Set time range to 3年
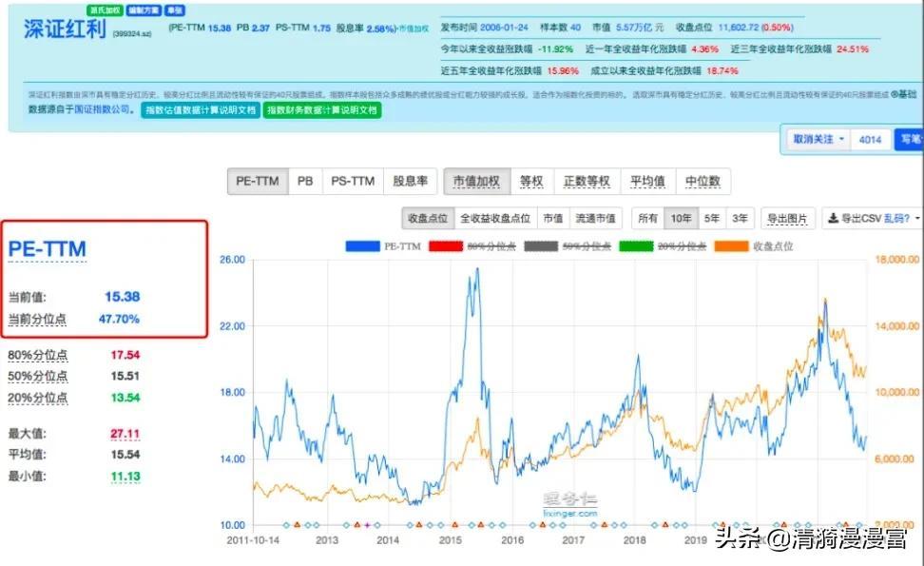The image size is (924, 566). point(740,218)
